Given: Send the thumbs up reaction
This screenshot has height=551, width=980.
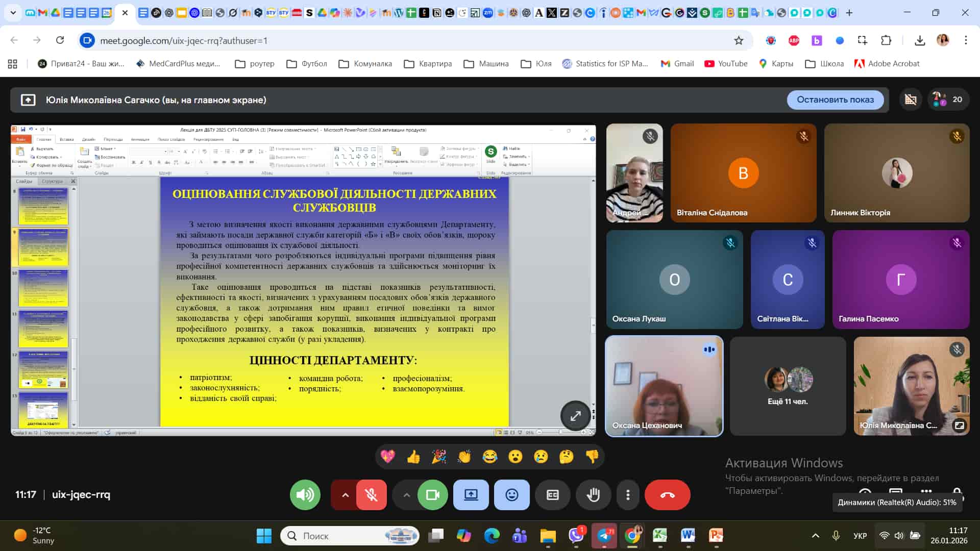Looking at the screenshot, I should tap(413, 457).
